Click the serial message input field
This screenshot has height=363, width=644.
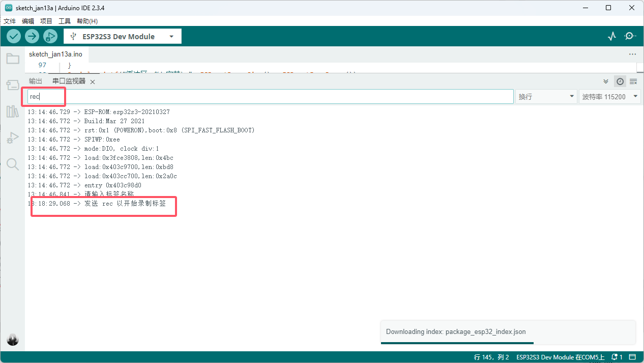(285, 97)
